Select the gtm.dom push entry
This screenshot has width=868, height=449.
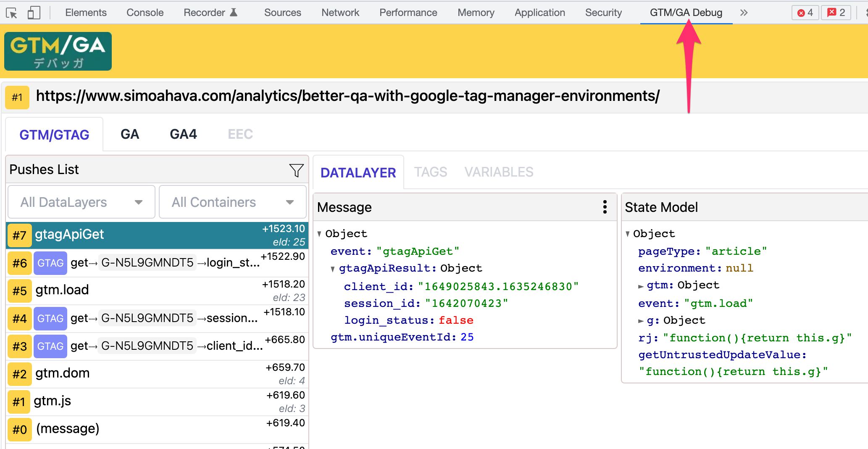126,373
